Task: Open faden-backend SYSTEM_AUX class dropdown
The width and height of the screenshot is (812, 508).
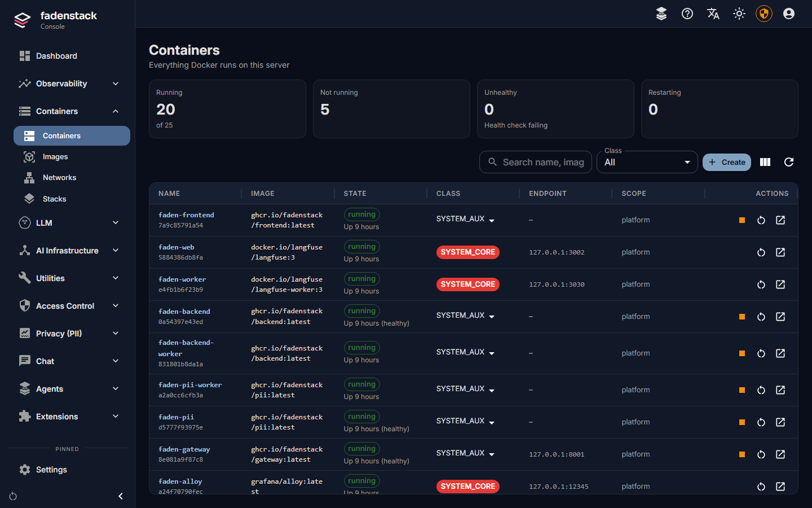Action: tap(466, 316)
